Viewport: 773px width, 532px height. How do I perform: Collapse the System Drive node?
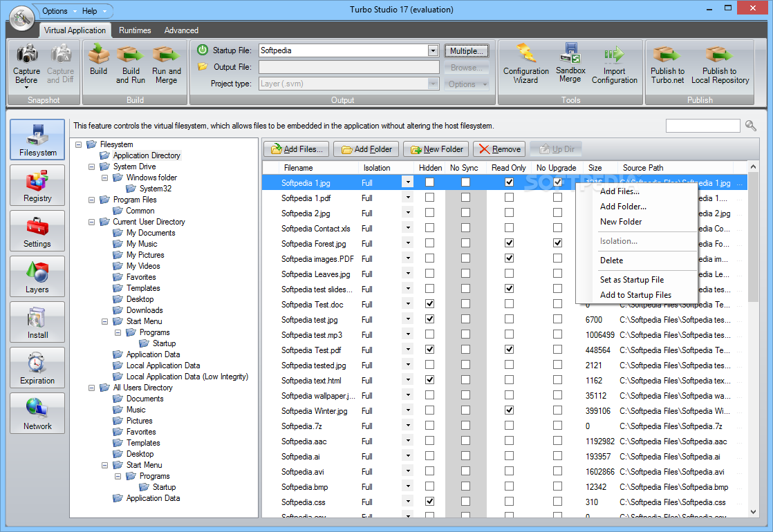coord(91,167)
